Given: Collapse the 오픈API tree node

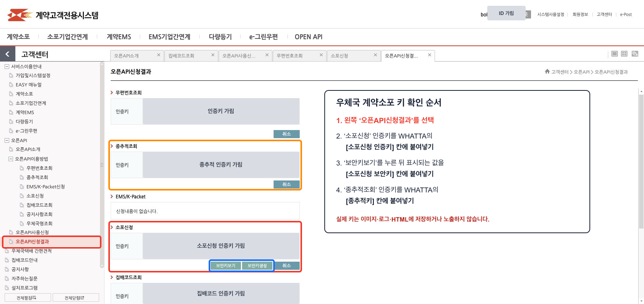Looking at the screenshot, I should pos(7,140).
